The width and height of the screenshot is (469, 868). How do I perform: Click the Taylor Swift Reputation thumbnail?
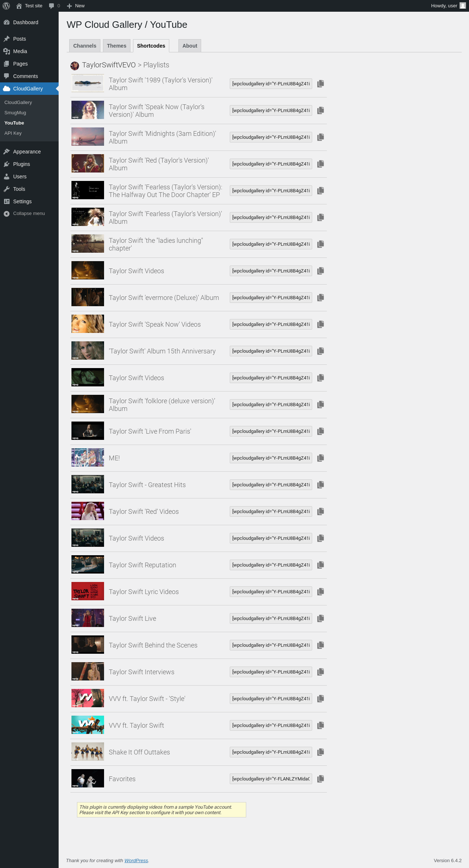pyautogui.click(x=88, y=564)
